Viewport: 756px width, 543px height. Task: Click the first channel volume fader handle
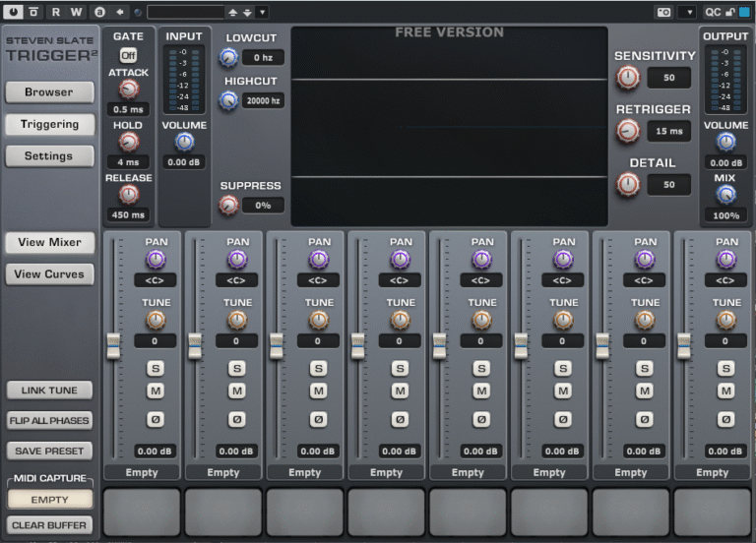point(114,345)
